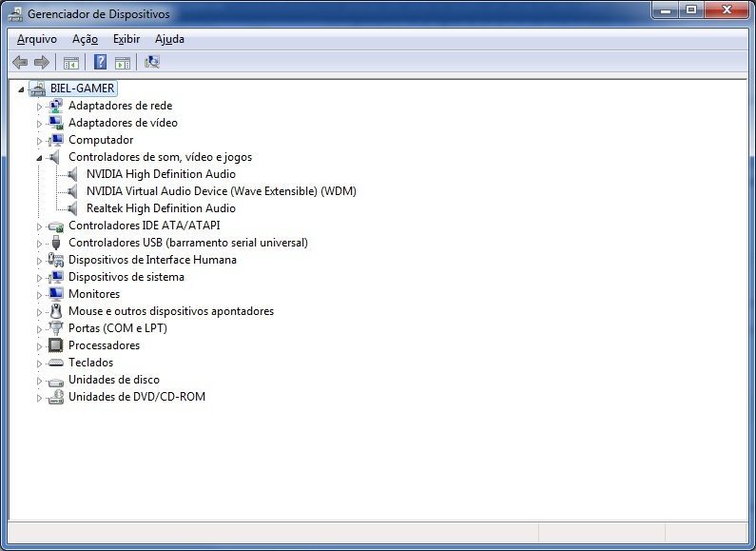Screen dimensions: 756x551
Task: Click the Controladores IDE ATA/ATAPI icon
Action: click(x=56, y=226)
